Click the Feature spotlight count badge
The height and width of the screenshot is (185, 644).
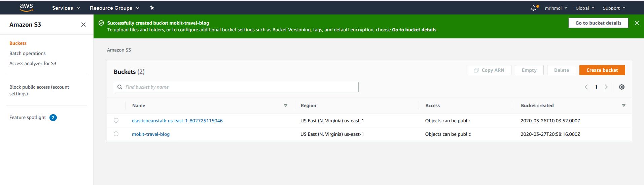coord(53,118)
